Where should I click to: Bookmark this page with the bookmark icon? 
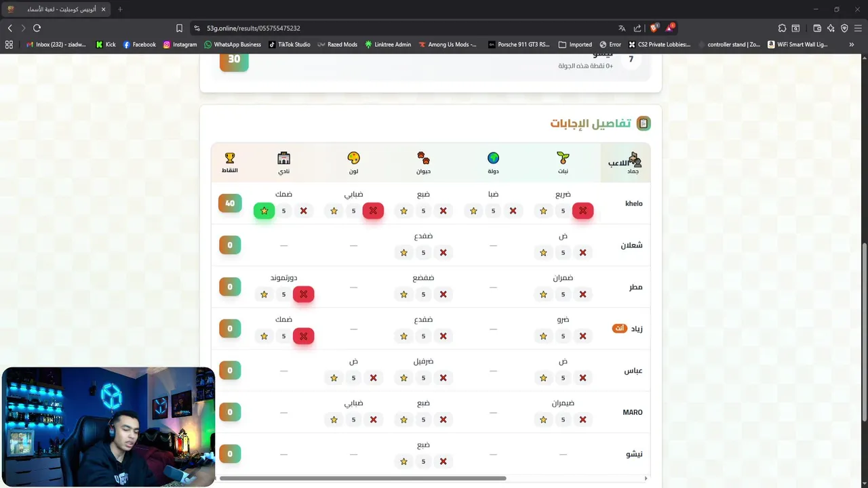tap(179, 28)
